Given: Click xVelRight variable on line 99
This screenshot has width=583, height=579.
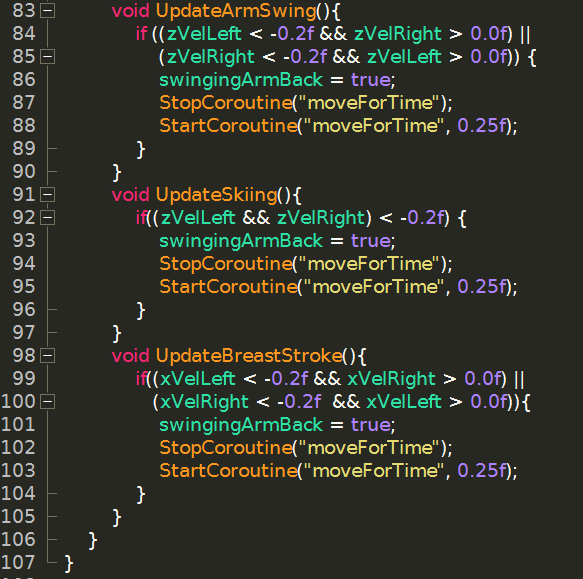Looking at the screenshot, I should (391, 379).
